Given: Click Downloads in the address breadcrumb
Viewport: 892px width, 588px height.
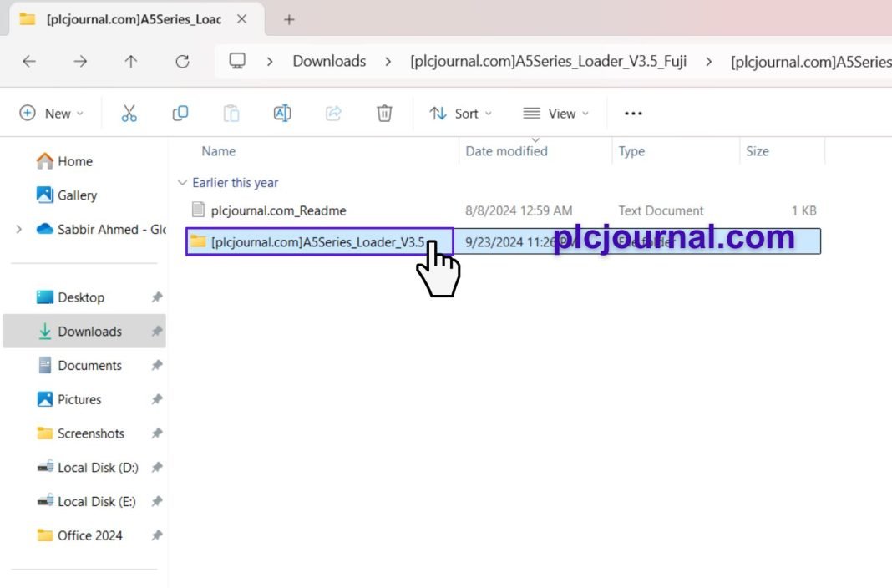Looking at the screenshot, I should [329, 61].
